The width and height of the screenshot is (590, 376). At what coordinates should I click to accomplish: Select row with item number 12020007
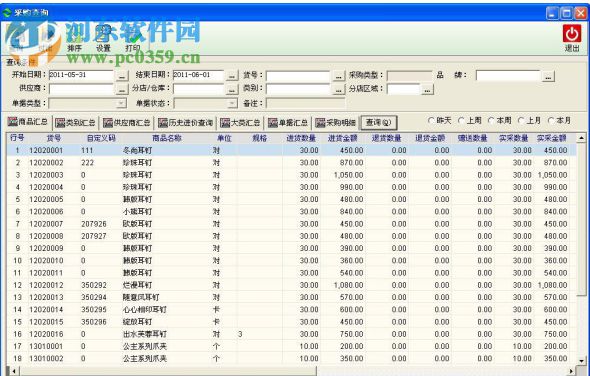point(291,224)
